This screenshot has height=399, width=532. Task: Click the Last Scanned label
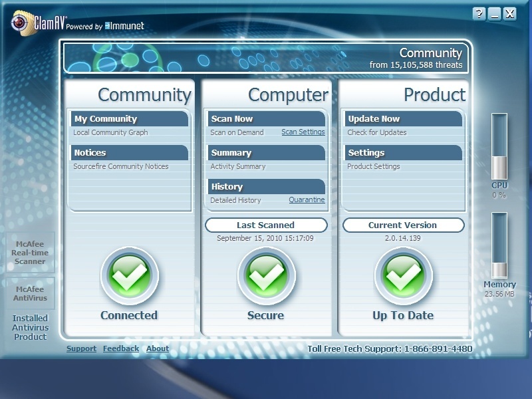click(x=267, y=225)
